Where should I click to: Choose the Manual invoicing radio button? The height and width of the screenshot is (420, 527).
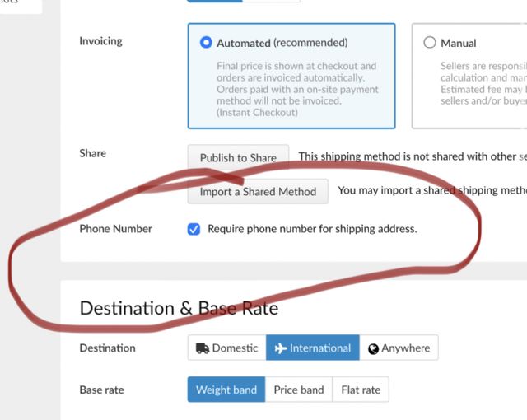429,43
